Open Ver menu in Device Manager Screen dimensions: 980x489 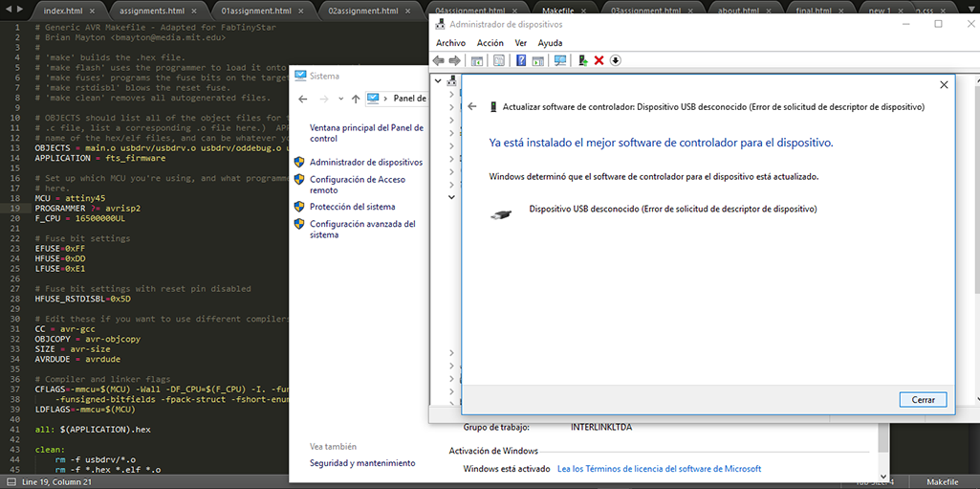(x=521, y=43)
